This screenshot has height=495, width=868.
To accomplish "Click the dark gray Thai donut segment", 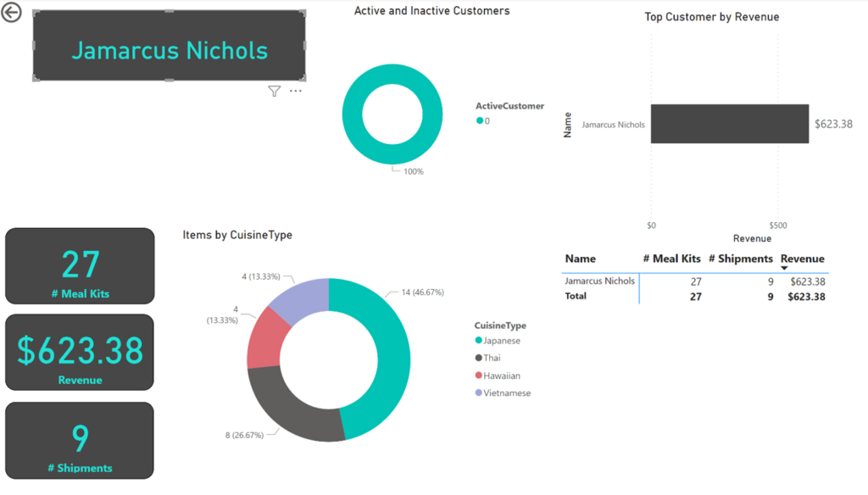I will [x=292, y=413].
